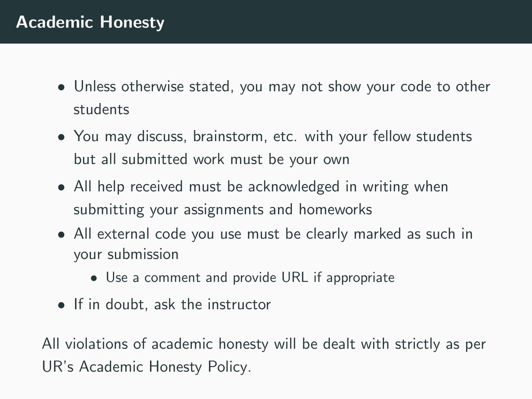Click the text "If in doubt, ask the instructor"
This screenshot has width=532, height=399.
172,304
